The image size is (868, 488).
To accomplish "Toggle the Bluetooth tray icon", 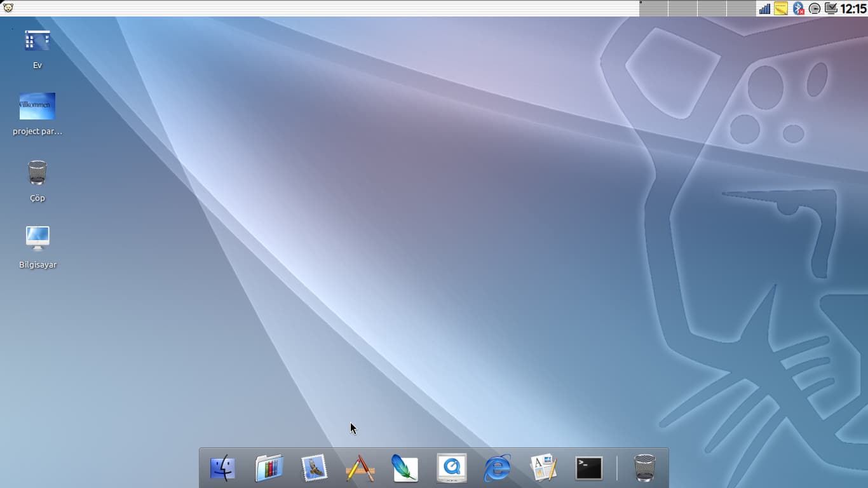I will (x=798, y=8).
